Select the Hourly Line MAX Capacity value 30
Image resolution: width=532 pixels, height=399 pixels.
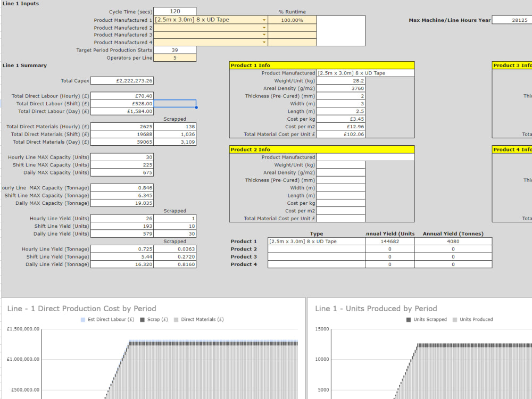click(x=122, y=157)
